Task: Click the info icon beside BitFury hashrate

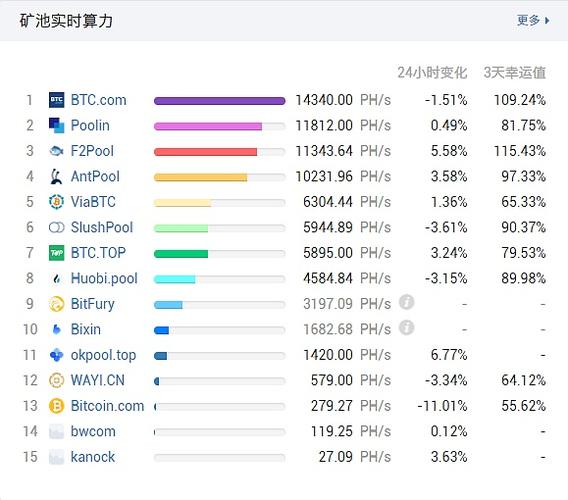Action: point(406,302)
